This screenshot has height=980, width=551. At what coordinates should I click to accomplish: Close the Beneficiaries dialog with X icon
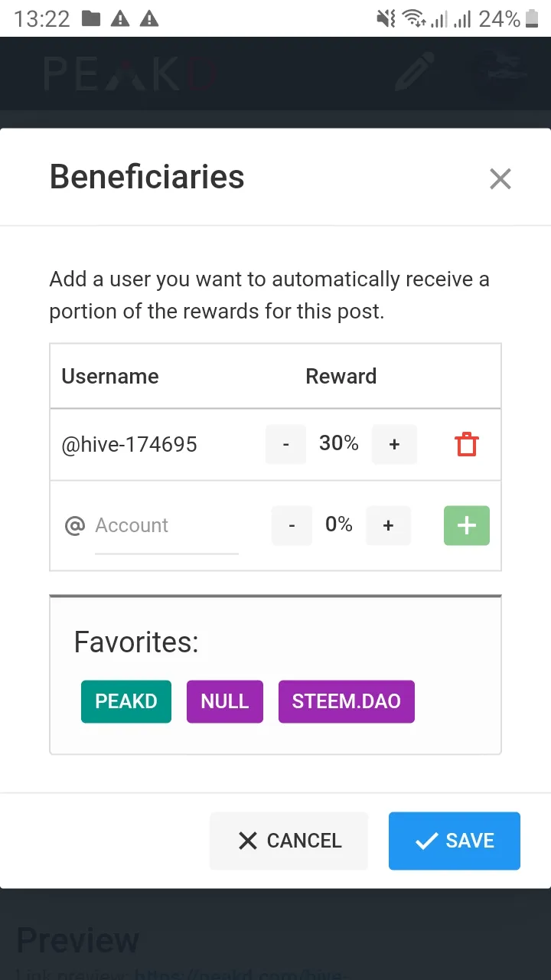[x=500, y=179]
